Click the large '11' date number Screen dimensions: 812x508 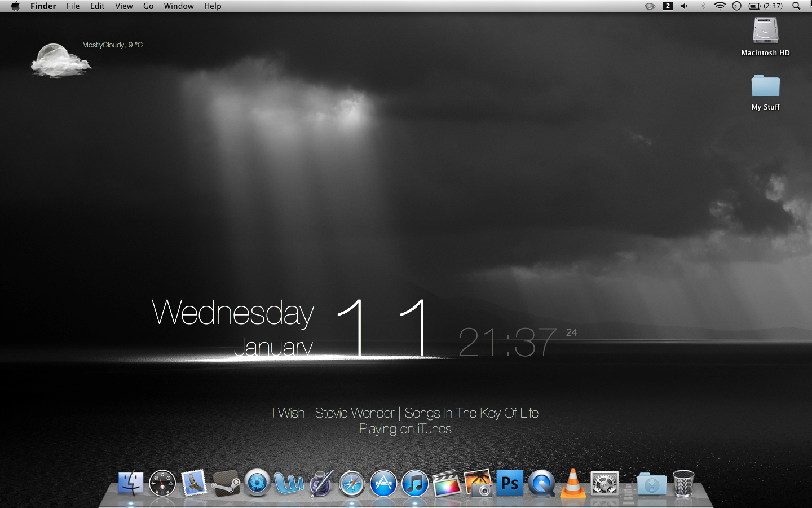(x=382, y=327)
